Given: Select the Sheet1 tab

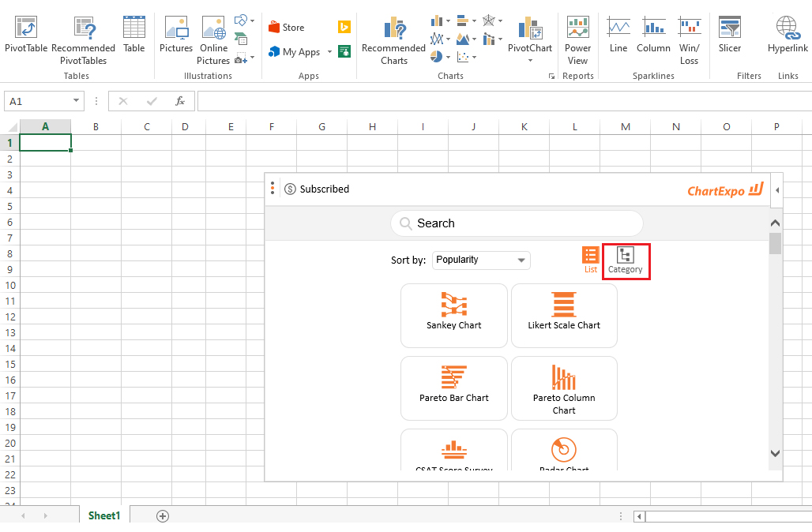Looking at the screenshot, I should pos(104,515).
